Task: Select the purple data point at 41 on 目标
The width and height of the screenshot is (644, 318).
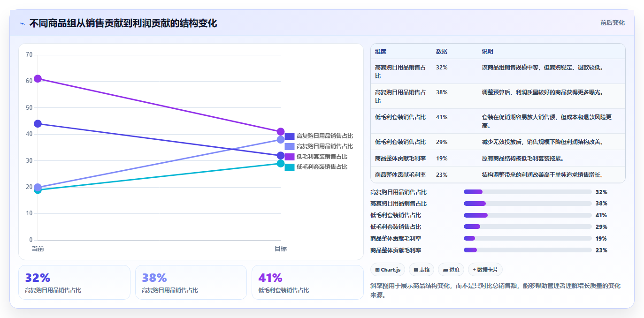Action: coord(281,131)
